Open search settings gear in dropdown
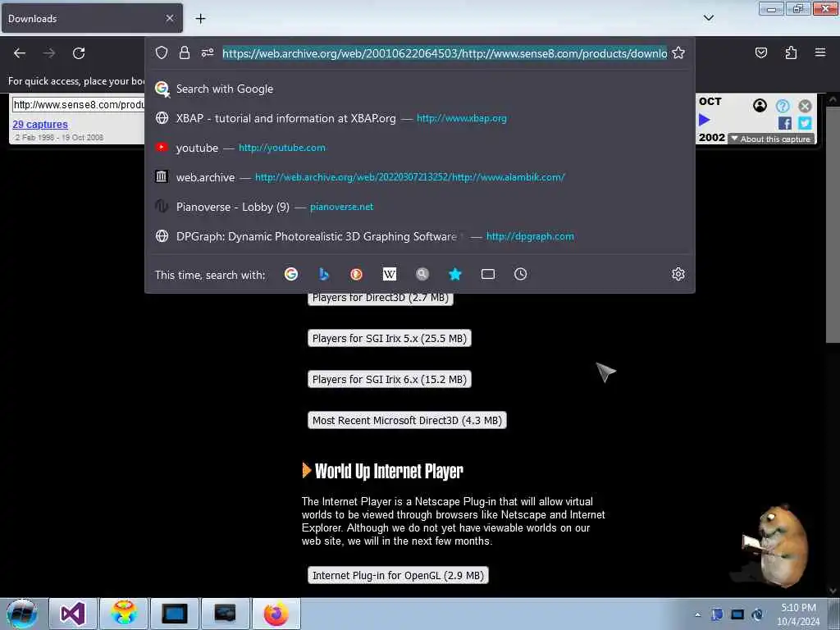This screenshot has height=630, width=840. coord(678,274)
